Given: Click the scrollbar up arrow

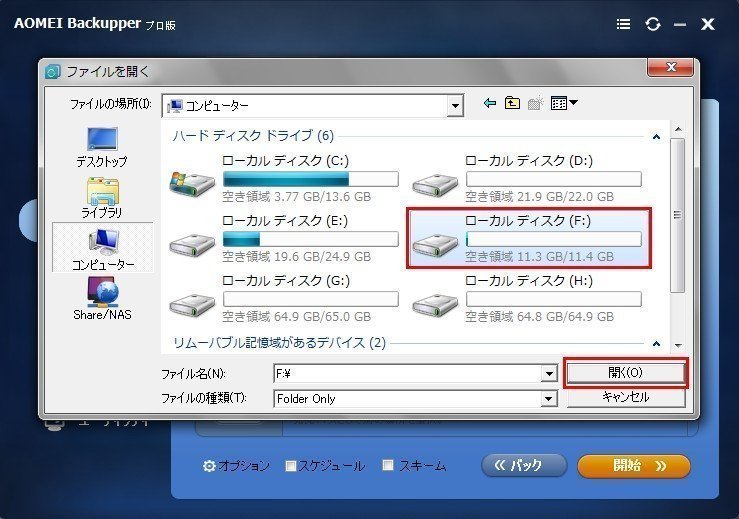Looking at the screenshot, I should click(x=678, y=129).
